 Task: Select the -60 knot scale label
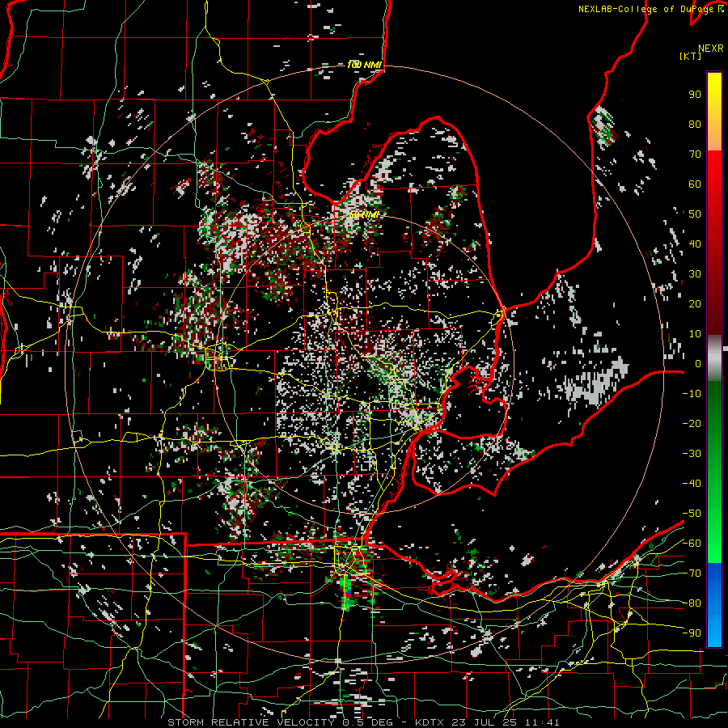point(692,544)
